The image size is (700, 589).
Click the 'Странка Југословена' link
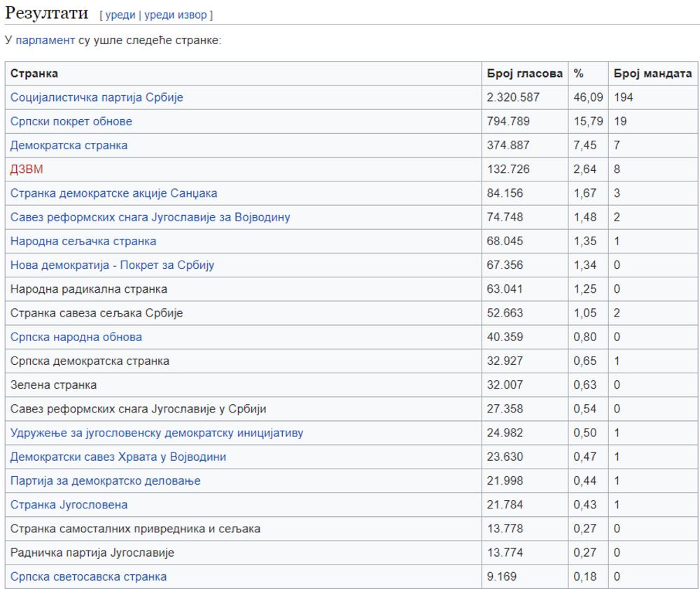click(x=69, y=504)
